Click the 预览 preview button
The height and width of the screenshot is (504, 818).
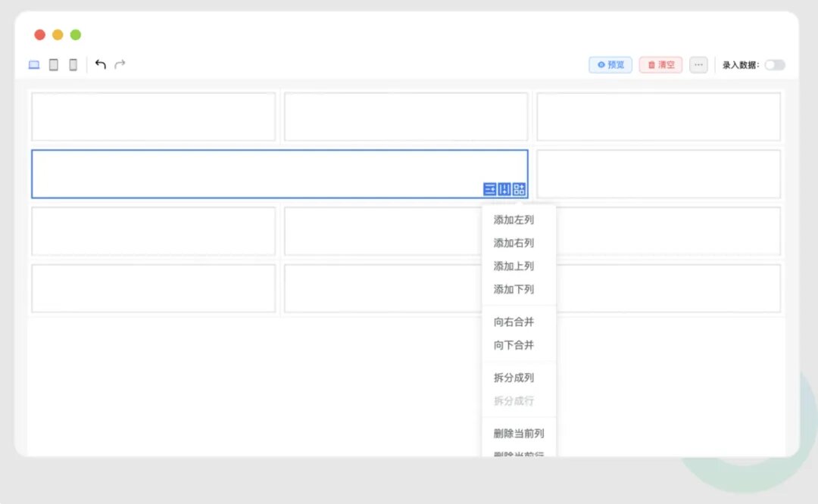coord(610,64)
